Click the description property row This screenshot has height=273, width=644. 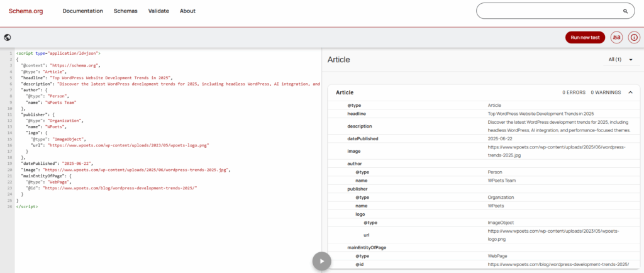click(x=484, y=126)
